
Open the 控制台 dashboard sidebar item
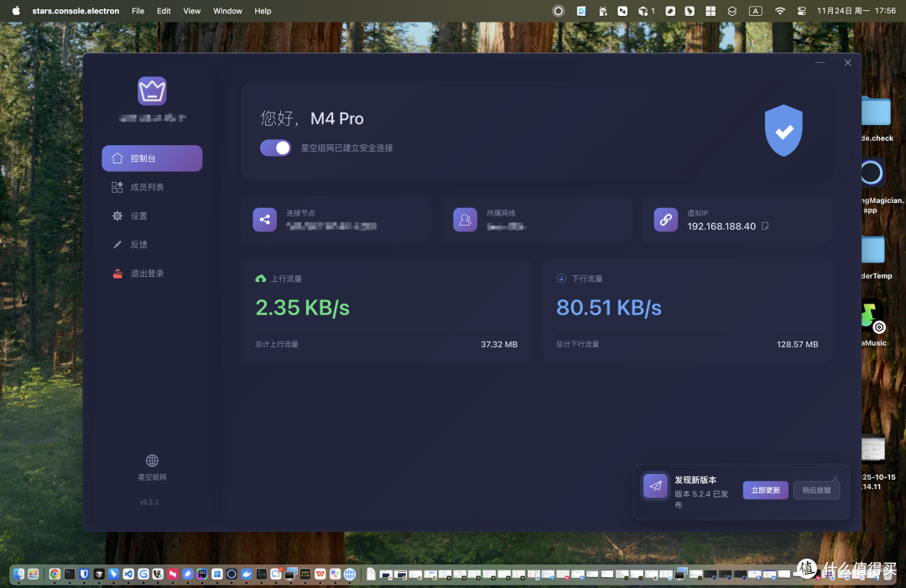tap(152, 159)
